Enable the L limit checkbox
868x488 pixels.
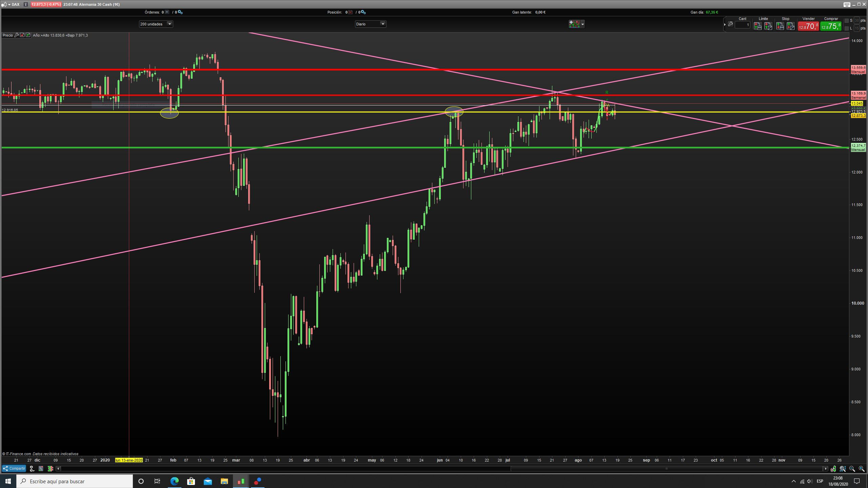(x=847, y=28)
